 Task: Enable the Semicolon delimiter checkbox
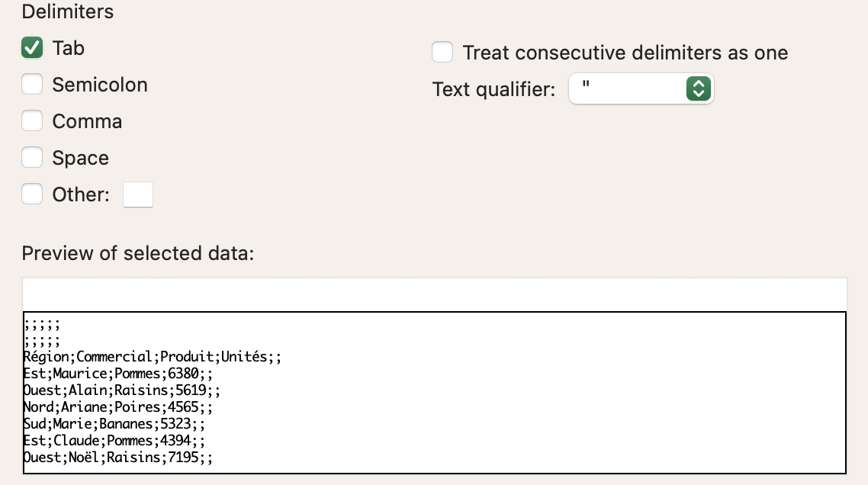coord(32,85)
